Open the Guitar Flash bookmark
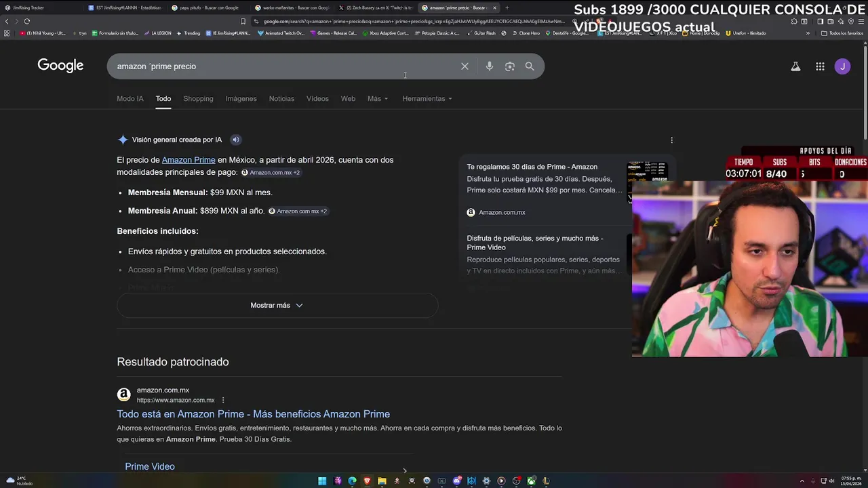The image size is (868, 488). [x=481, y=33]
